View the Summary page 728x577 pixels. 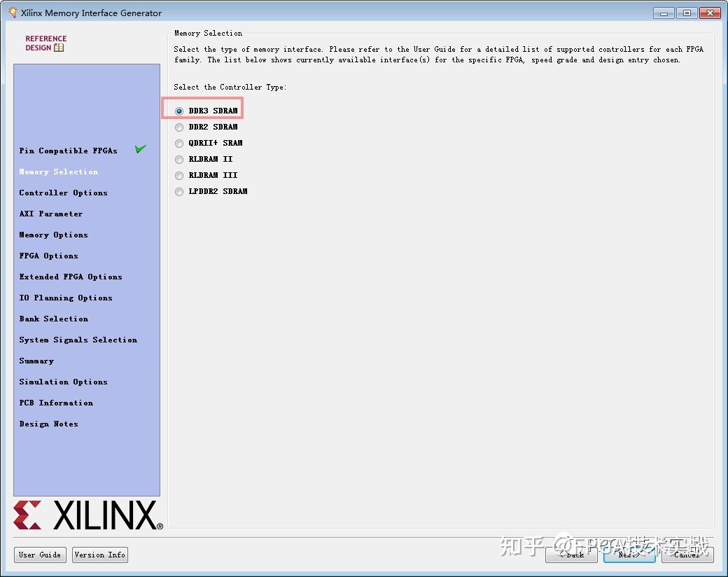pos(36,361)
